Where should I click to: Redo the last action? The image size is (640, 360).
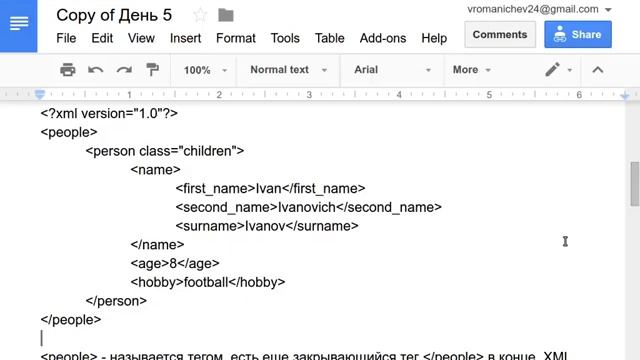coord(124,70)
